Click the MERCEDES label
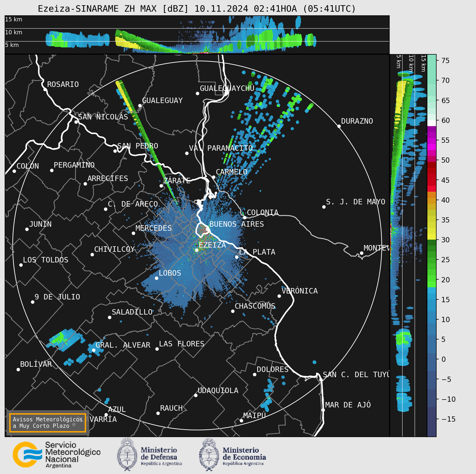 (x=153, y=228)
